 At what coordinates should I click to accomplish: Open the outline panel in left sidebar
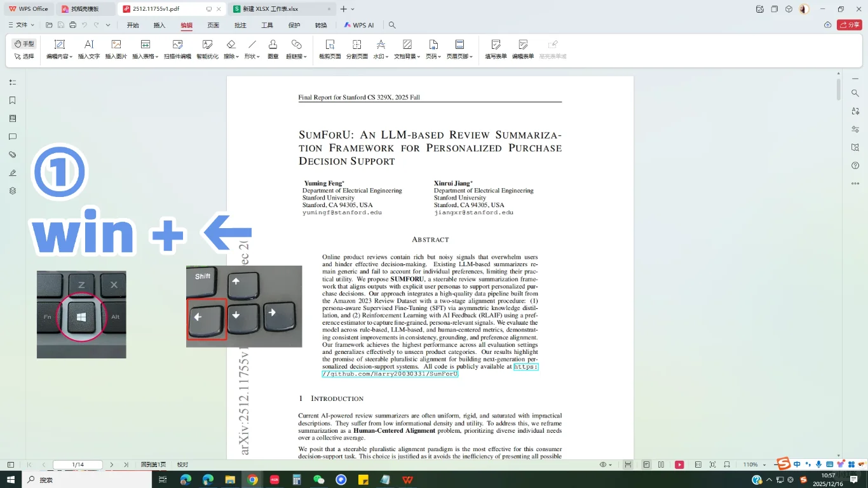12,82
